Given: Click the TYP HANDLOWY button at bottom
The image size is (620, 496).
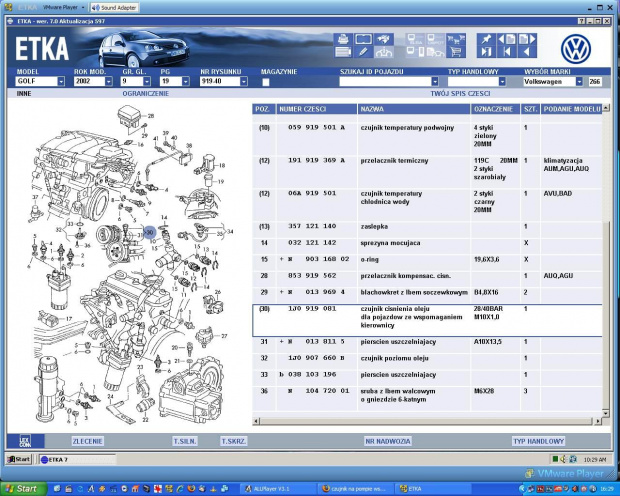Looking at the screenshot, I should click(539, 441).
